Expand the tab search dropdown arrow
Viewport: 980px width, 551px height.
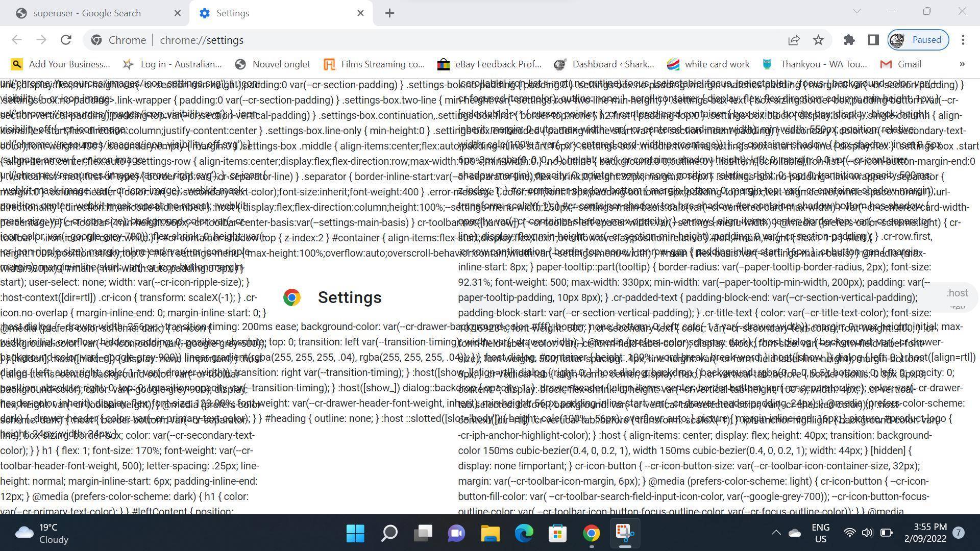click(856, 11)
